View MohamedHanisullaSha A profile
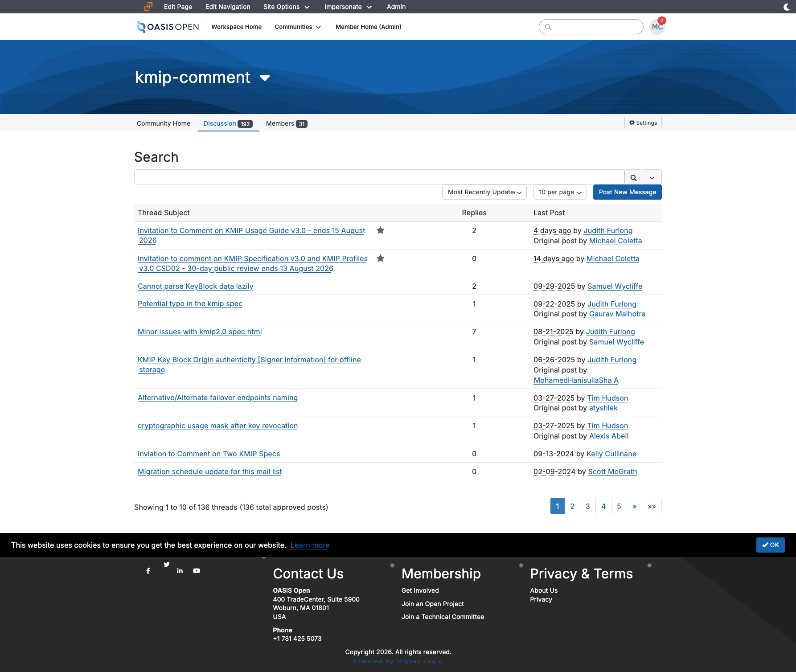796x672 pixels. pos(576,380)
